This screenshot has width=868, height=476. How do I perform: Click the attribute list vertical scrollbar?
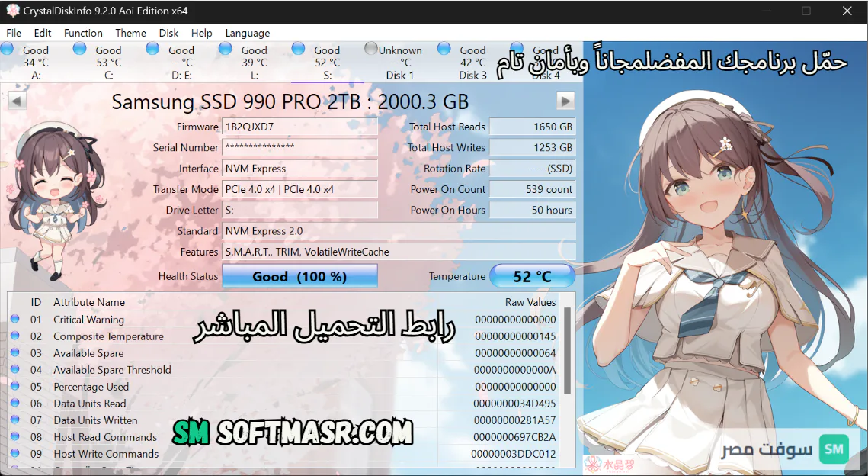(x=568, y=350)
